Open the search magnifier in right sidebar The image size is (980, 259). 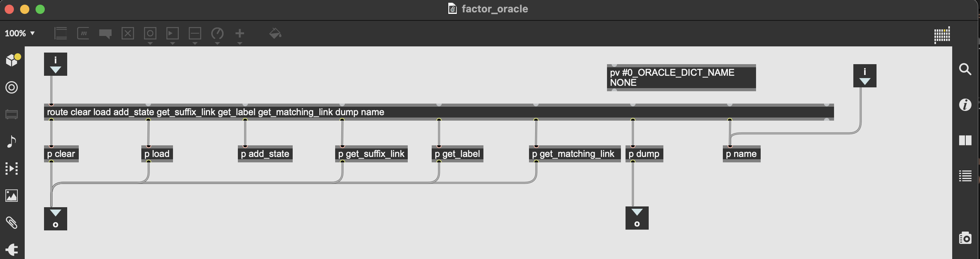click(965, 69)
